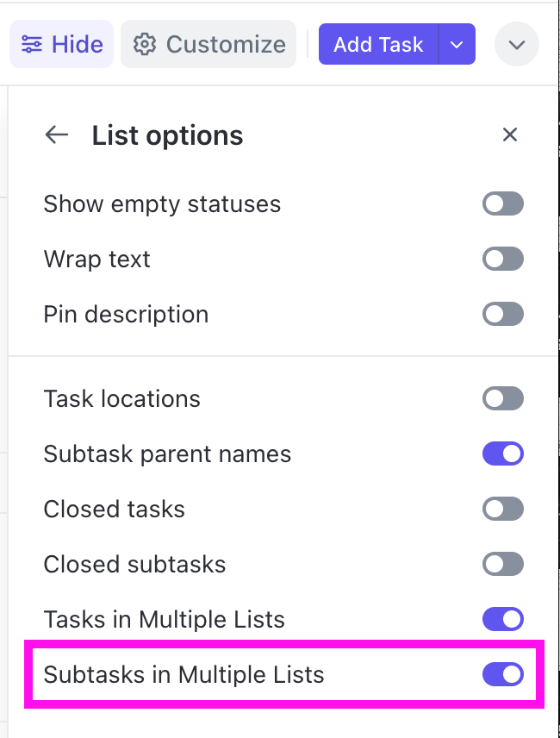Toggle on Task locations
The height and width of the screenshot is (738, 560).
pos(503,398)
